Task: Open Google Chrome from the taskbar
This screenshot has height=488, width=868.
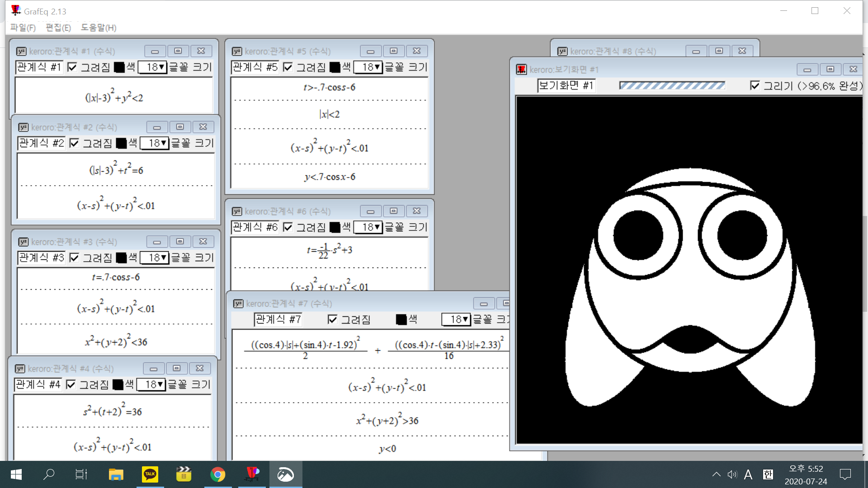Action: pos(217,474)
